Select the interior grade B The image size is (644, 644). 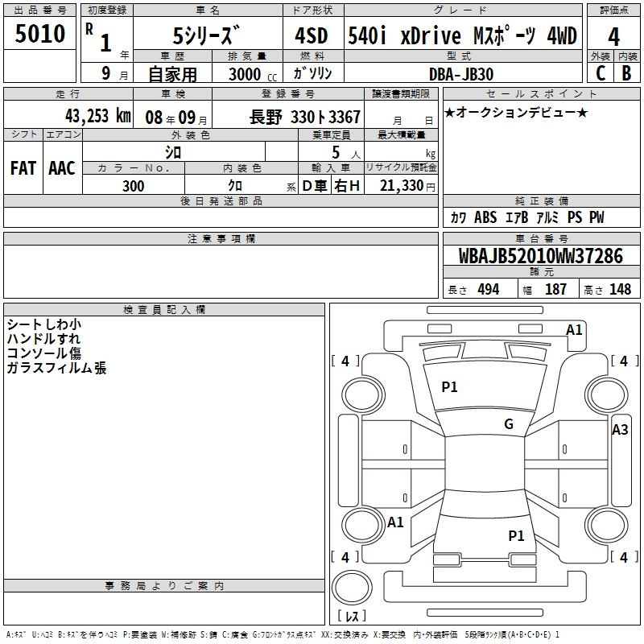point(627,73)
